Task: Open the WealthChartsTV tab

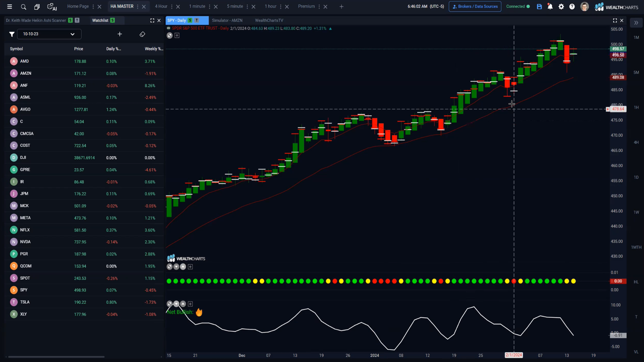Action: click(x=269, y=20)
